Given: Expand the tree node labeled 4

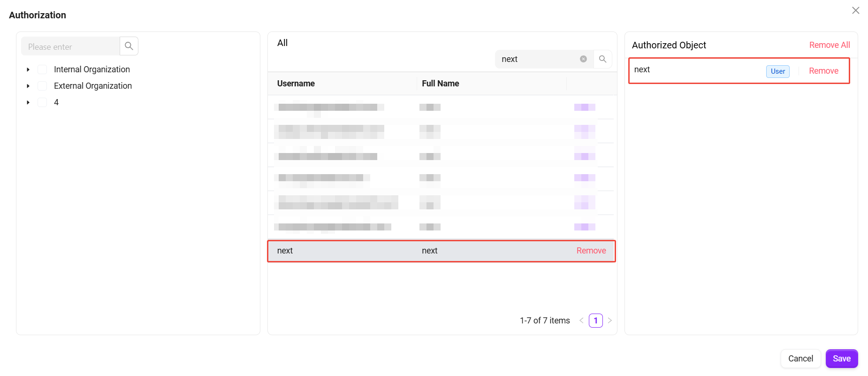Looking at the screenshot, I should coord(28,102).
